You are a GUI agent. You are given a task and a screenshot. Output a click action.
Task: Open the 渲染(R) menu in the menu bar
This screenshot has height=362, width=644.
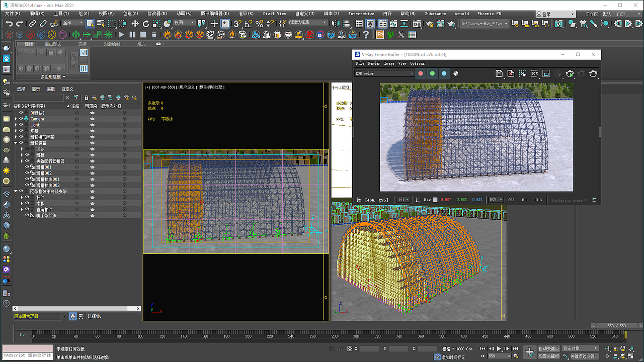246,14
